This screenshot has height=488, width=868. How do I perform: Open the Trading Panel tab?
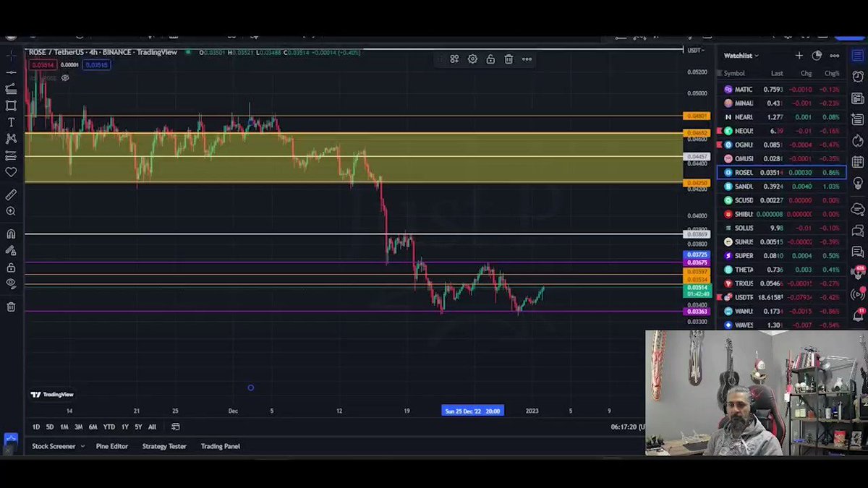pyautogui.click(x=221, y=447)
